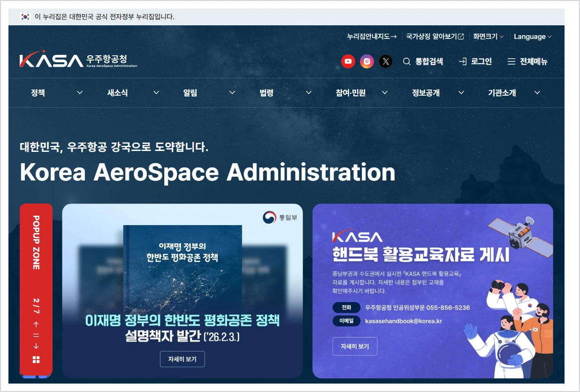The width and height of the screenshot is (580, 392).
Task: Expand the chevron next to 정보공개
Action: point(461,93)
